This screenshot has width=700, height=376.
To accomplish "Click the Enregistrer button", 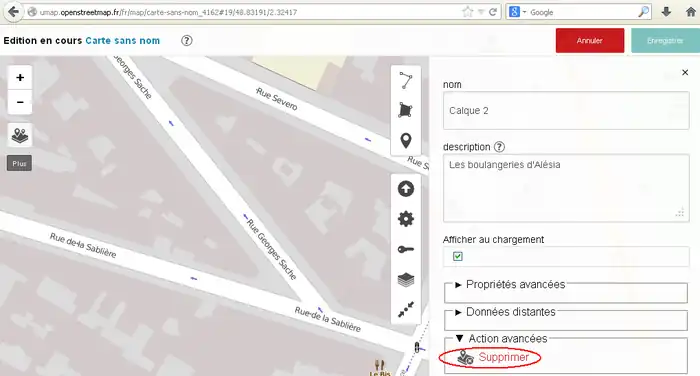I will pyautogui.click(x=665, y=41).
